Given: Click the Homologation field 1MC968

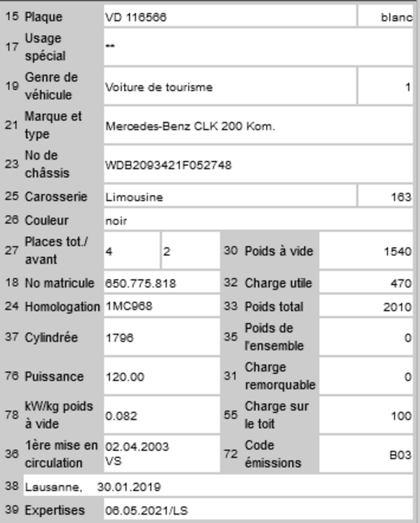Looking at the screenshot, I should point(162,306).
